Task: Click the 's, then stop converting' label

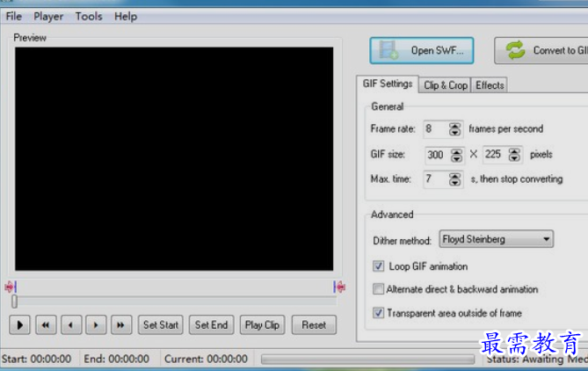Action: coord(517,179)
